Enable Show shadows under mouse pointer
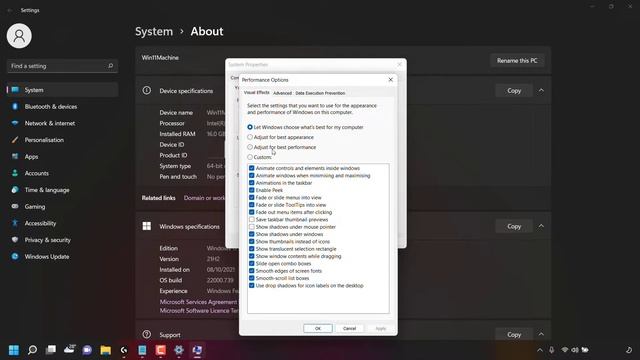Image resolution: width=640 pixels, height=360 pixels. click(252, 227)
